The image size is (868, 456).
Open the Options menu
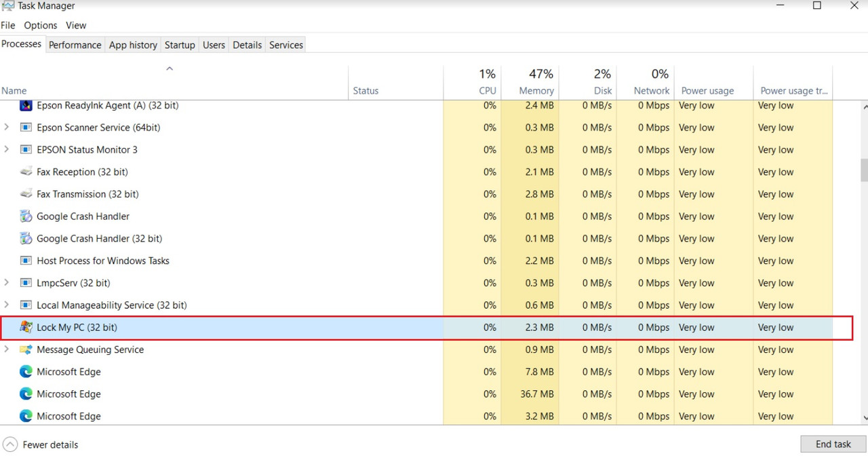pos(41,25)
